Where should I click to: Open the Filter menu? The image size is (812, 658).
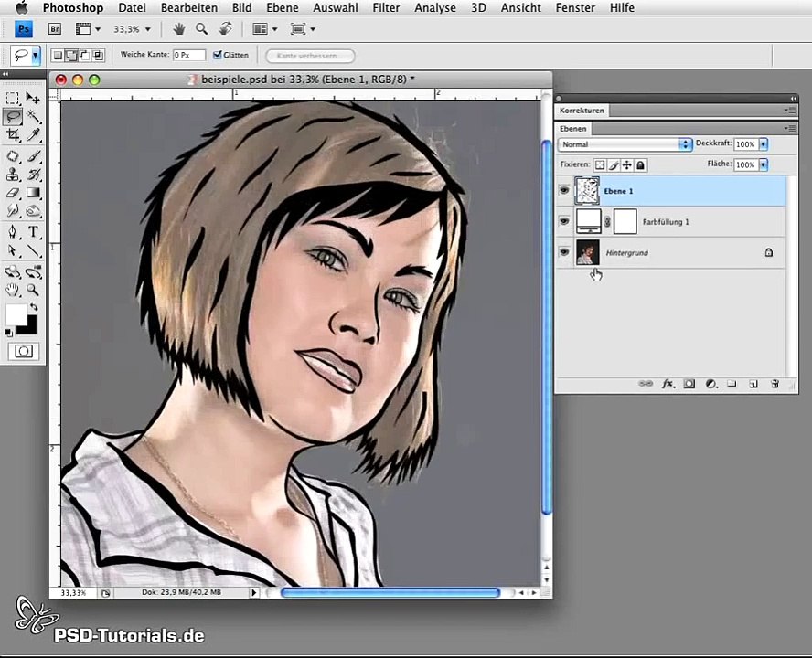[x=386, y=7]
